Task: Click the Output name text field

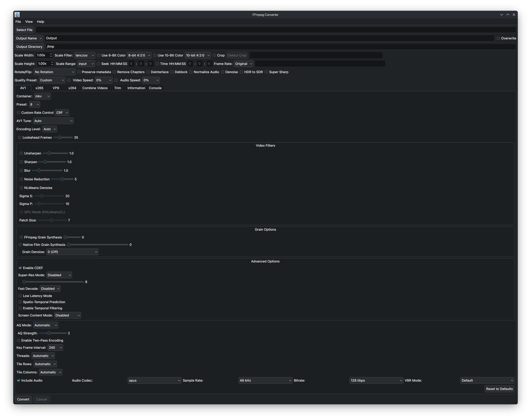Action: (x=269, y=38)
